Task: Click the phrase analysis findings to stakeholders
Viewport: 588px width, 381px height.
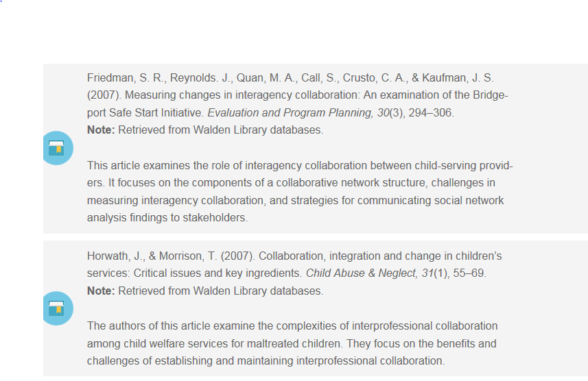Action: (167, 218)
